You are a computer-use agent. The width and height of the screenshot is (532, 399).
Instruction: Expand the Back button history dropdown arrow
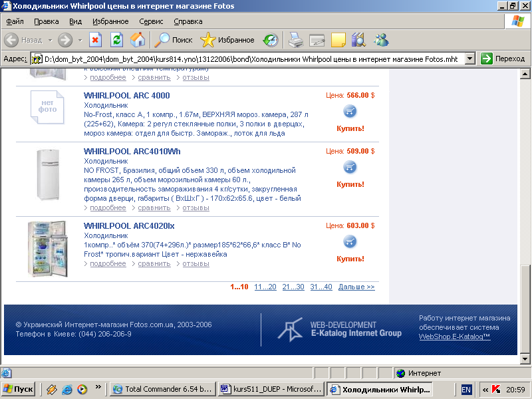point(51,41)
